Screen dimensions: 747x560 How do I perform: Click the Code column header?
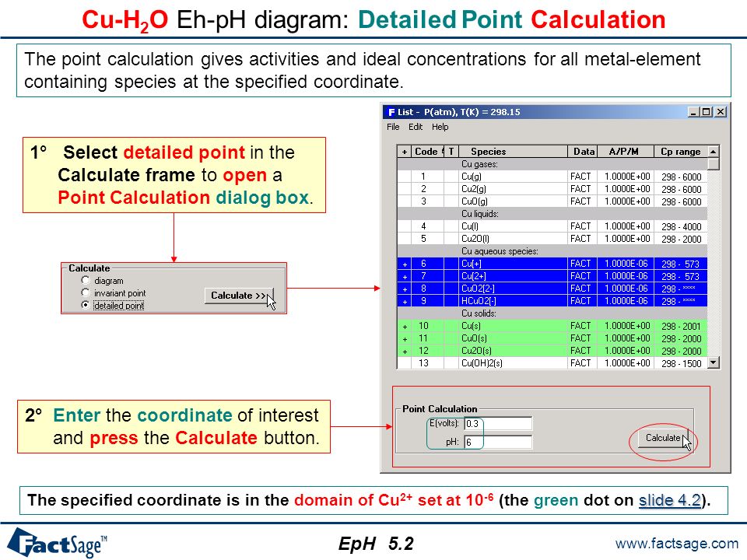(428, 152)
